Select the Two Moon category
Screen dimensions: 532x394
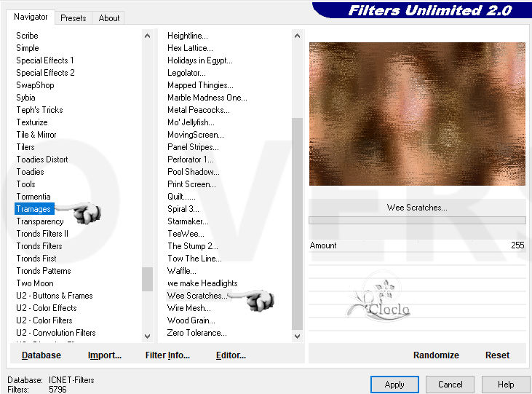(x=35, y=283)
